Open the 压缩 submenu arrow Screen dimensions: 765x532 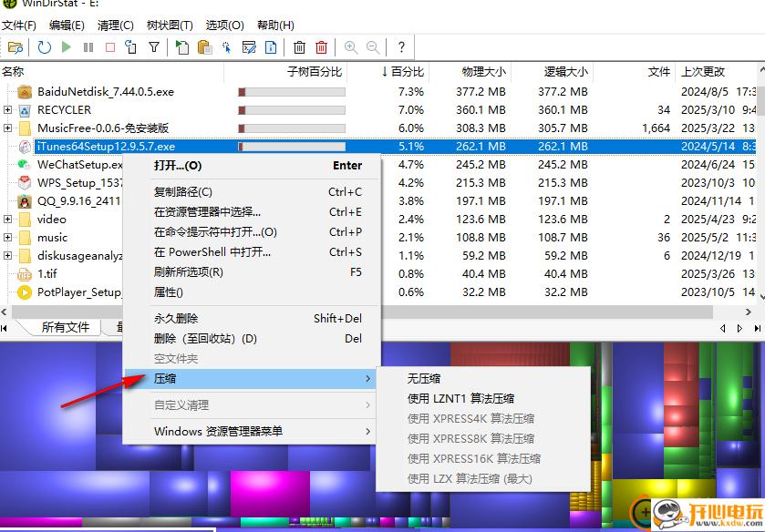pyautogui.click(x=368, y=379)
